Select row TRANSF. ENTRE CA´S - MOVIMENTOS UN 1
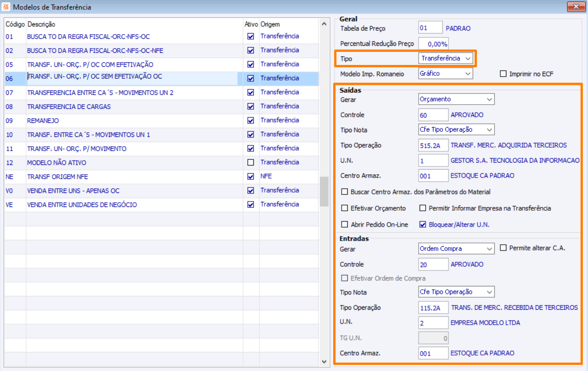The width and height of the screenshot is (588, 371). pyautogui.click(x=162, y=135)
